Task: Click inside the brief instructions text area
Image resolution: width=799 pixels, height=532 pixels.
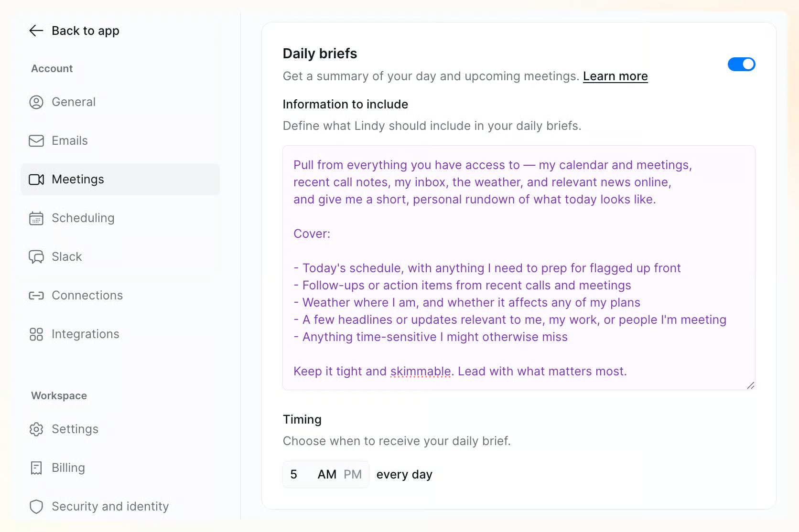Action: (x=519, y=268)
